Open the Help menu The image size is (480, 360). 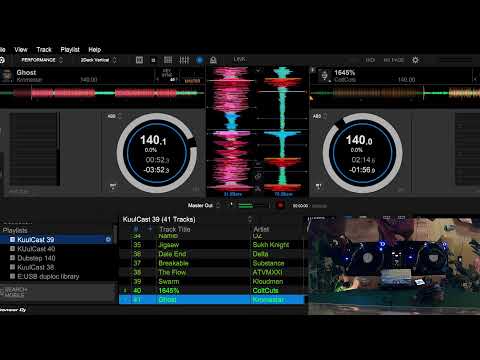click(95, 50)
